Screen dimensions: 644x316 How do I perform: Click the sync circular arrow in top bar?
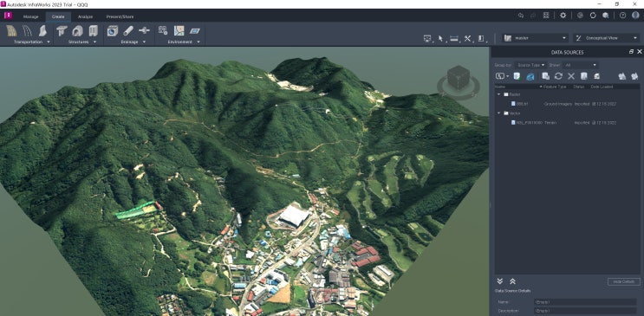pos(593,16)
